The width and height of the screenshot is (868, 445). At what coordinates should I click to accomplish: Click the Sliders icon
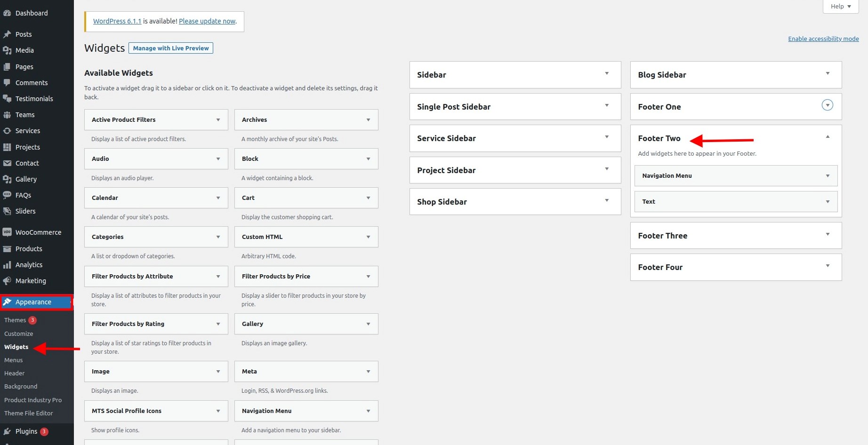[7, 211]
